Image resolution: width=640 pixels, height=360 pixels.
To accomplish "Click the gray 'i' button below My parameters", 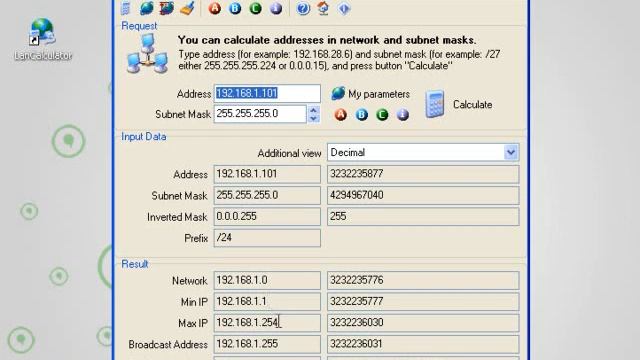I will tap(403, 115).
